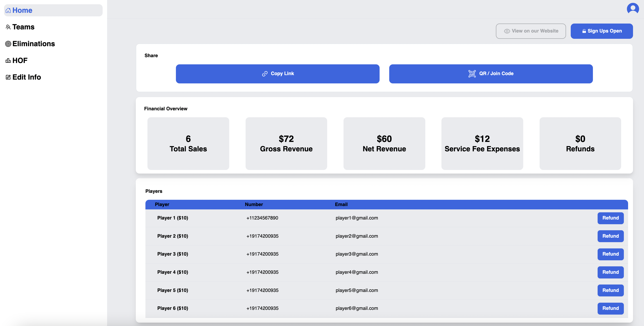
Task: Open the user profile avatar icon
Action: tap(633, 9)
